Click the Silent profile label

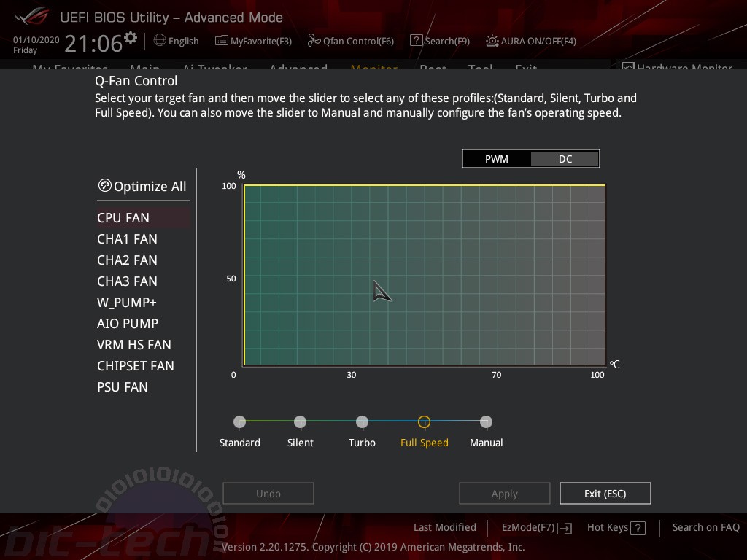[300, 443]
